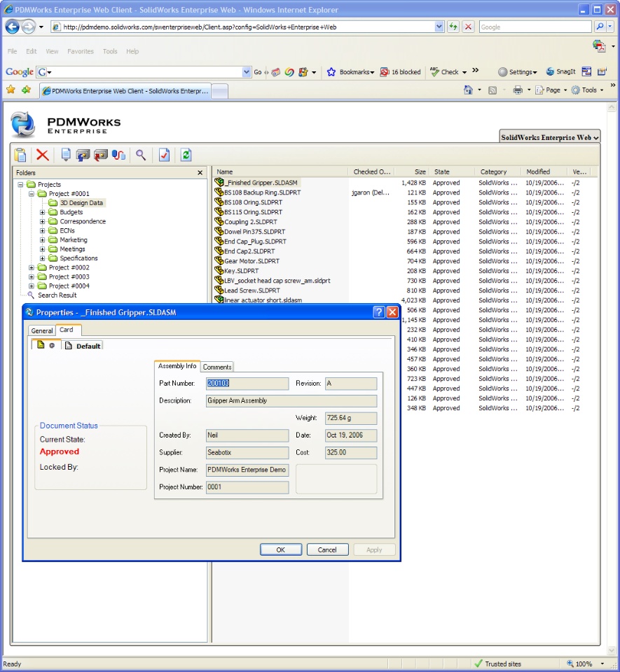The width and height of the screenshot is (620, 672).
Task: Open the address bar URL dropdown arrow
Action: point(439,27)
